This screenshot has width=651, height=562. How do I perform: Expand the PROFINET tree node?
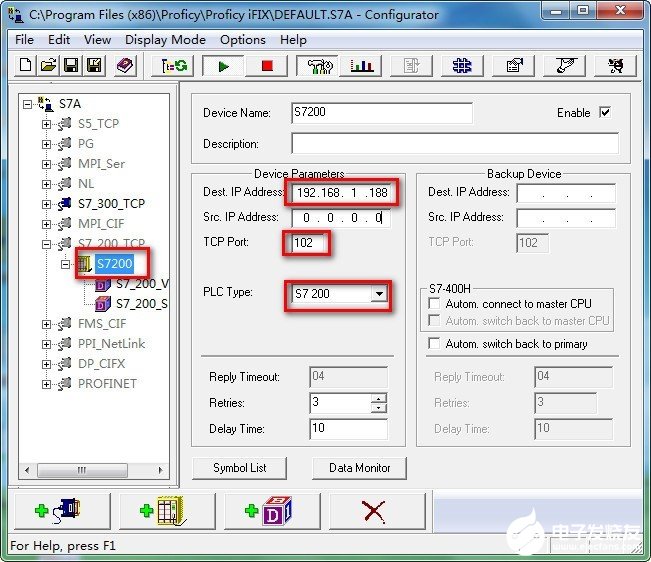tap(47, 384)
